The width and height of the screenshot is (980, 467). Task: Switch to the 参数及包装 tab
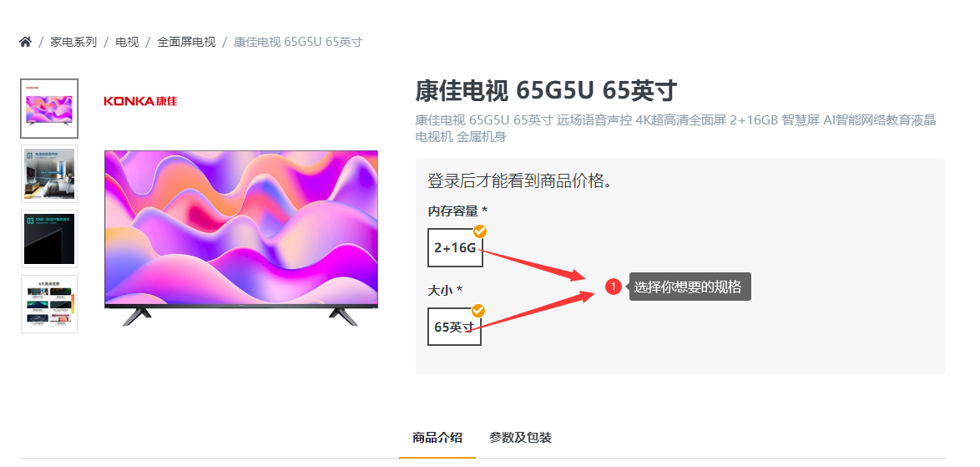point(520,438)
